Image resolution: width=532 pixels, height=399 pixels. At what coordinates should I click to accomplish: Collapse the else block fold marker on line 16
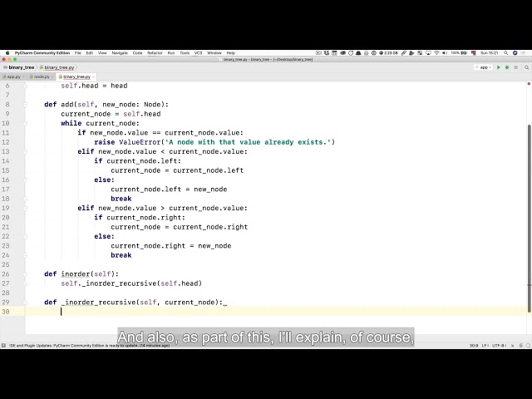[x=25, y=180]
